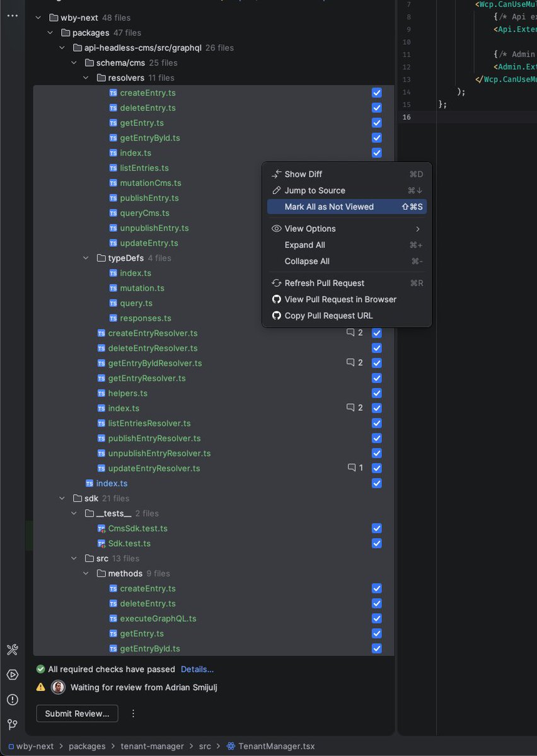Select responses.ts in typeDefs
This screenshot has height=756, width=537.
coord(146,318)
